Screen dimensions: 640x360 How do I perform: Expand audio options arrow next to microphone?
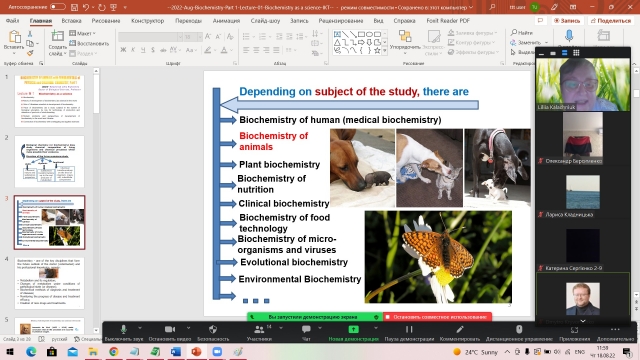coord(140,328)
